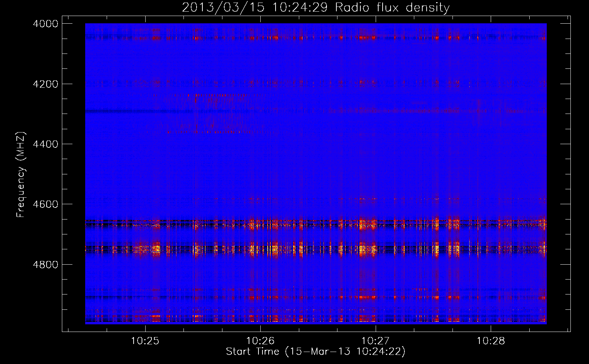
Task: Click the 10:28 time axis label
Action: pyautogui.click(x=491, y=341)
